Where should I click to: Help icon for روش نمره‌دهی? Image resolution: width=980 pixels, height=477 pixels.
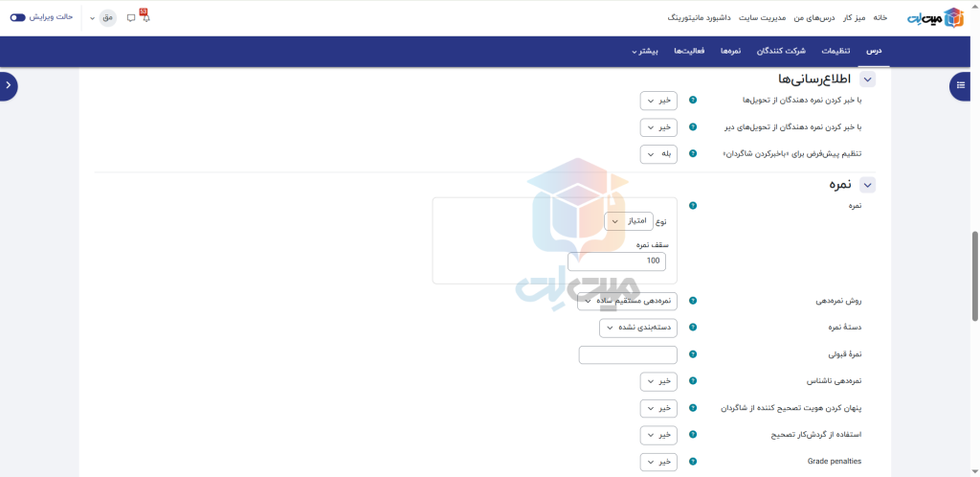(x=693, y=301)
